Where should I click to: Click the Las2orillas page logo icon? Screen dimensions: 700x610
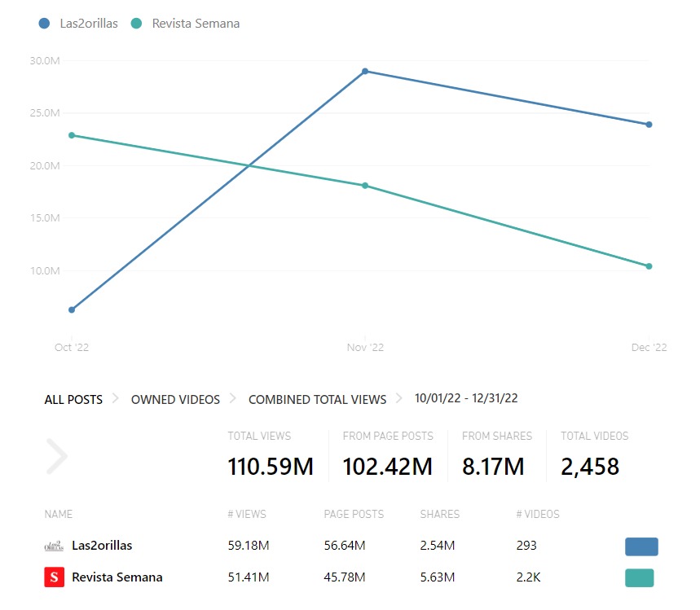pos(54,546)
